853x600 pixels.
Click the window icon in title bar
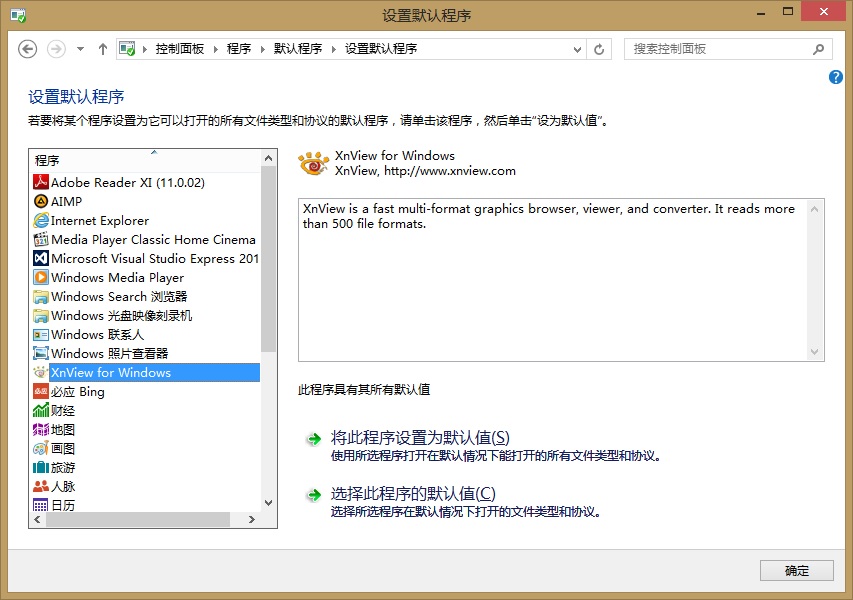coord(18,15)
